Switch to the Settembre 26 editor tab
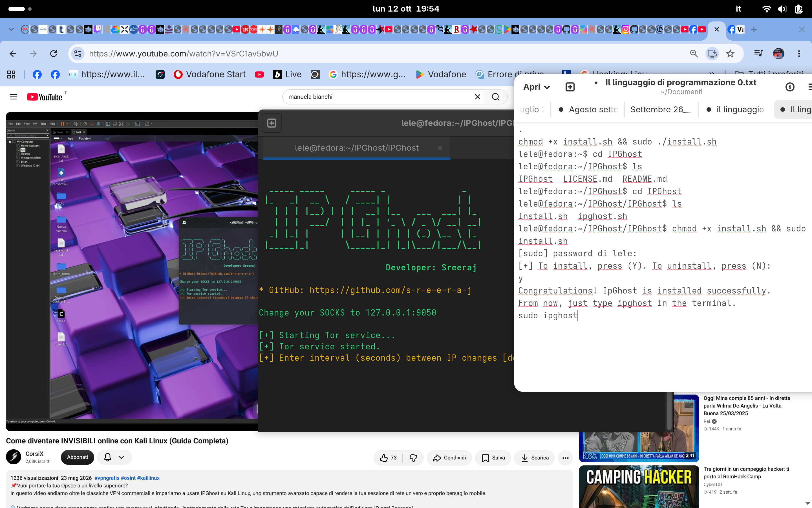This screenshot has width=812, height=508. click(x=660, y=110)
